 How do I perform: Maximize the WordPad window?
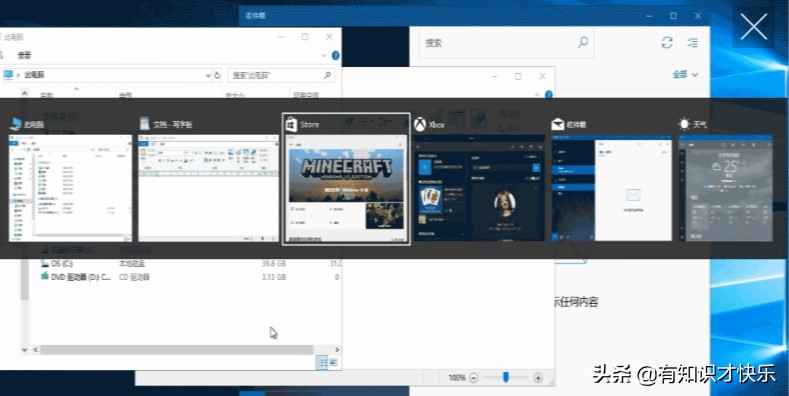tap(518, 76)
